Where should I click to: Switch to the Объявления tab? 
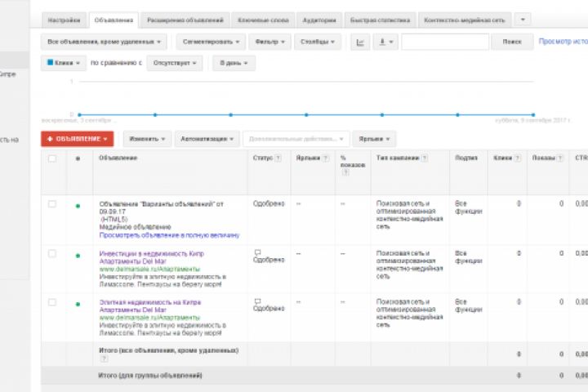[114, 20]
